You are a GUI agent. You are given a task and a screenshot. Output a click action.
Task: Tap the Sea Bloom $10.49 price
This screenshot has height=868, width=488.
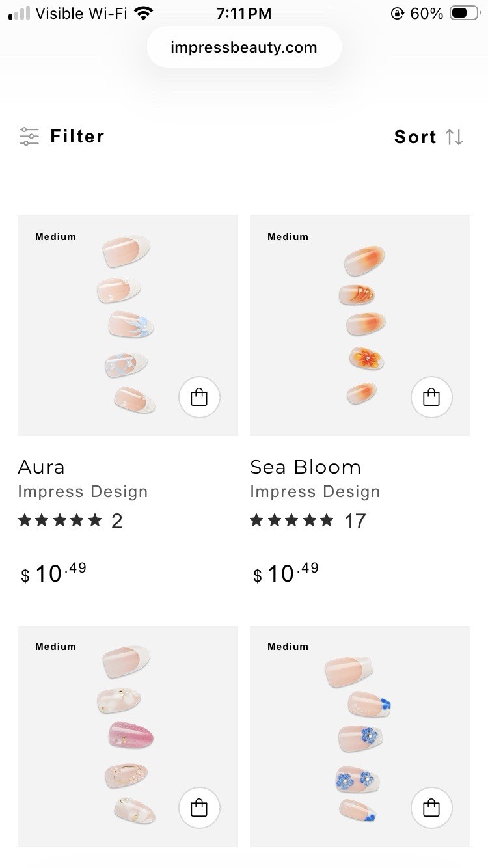(286, 573)
